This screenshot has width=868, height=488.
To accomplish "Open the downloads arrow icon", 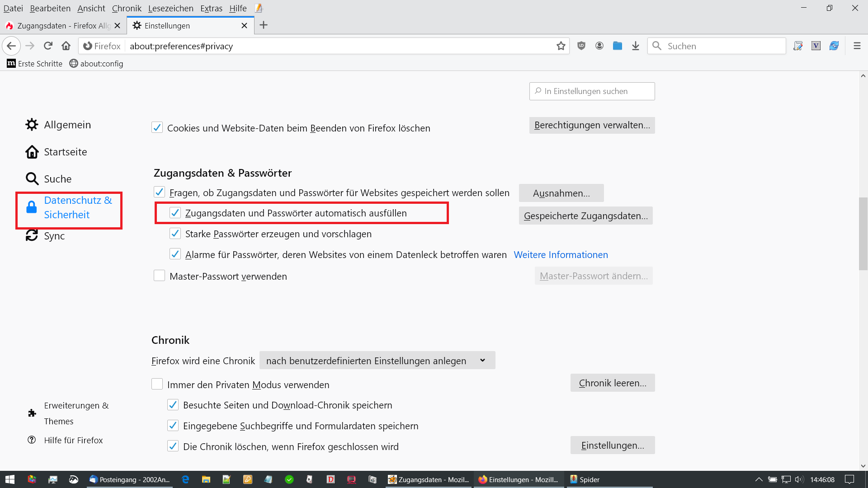I will click(x=636, y=46).
